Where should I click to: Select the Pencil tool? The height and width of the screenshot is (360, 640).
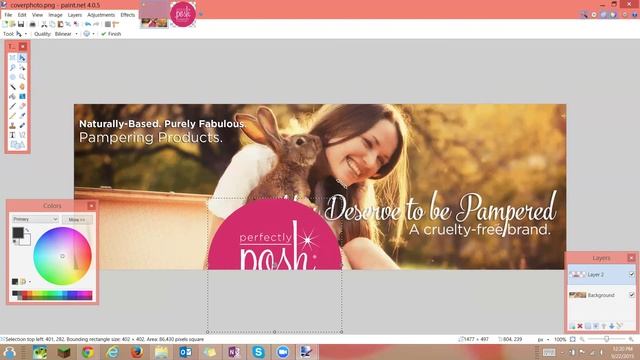[x=13, y=116]
